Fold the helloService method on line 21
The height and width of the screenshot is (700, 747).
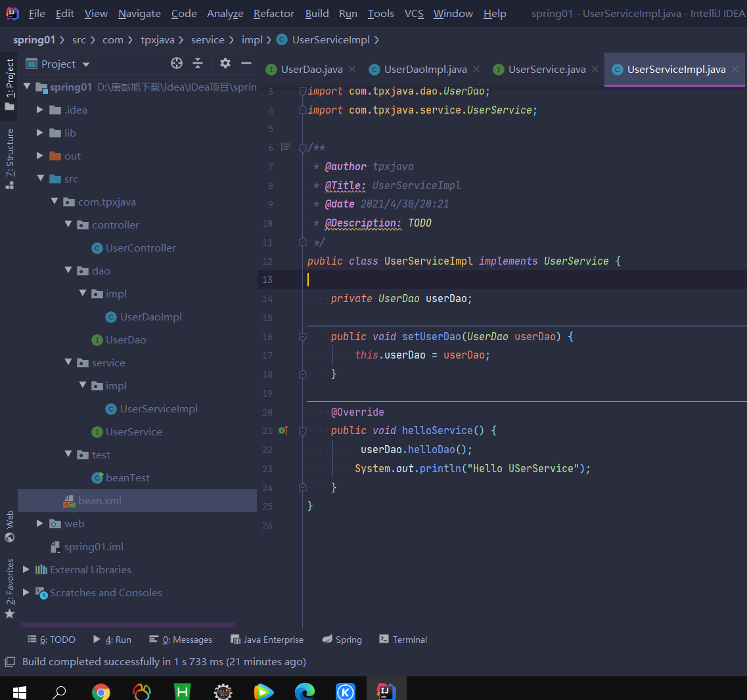(x=302, y=431)
